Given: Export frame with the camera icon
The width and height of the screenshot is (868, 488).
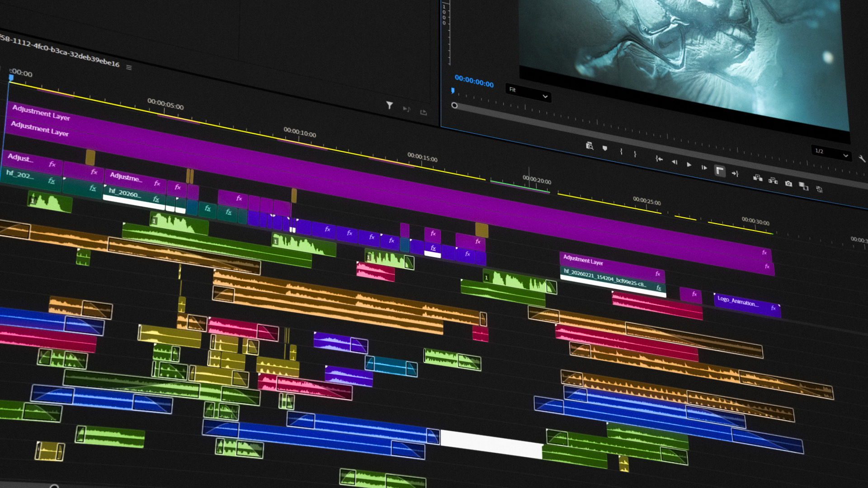Looking at the screenshot, I should coord(788,183).
